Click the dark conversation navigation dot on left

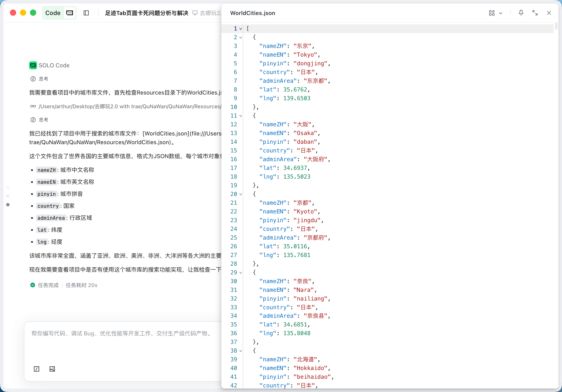tap(8, 205)
